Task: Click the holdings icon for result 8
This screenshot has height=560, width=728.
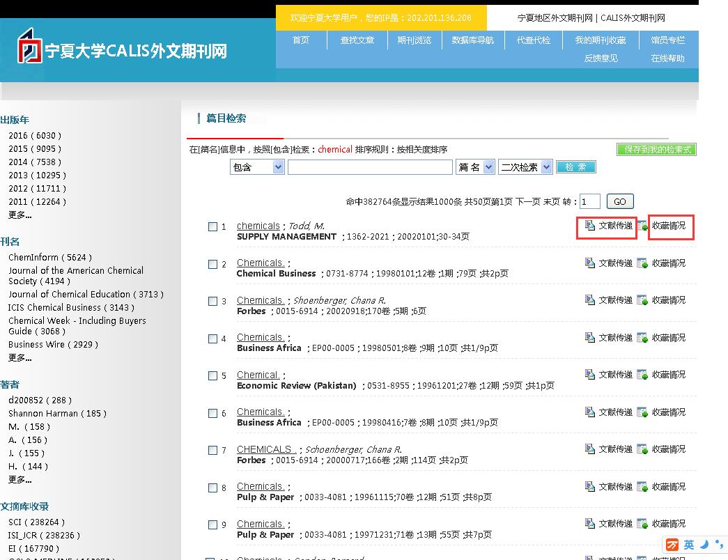Action: tap(642, 487)
